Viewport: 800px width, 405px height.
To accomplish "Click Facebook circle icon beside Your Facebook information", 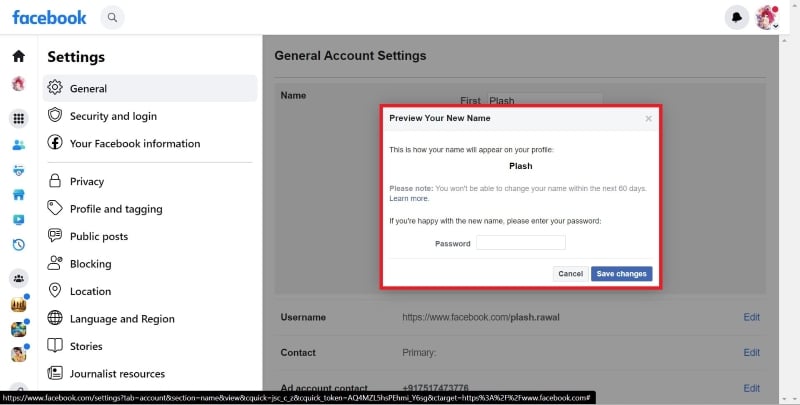I will [55, 142].
